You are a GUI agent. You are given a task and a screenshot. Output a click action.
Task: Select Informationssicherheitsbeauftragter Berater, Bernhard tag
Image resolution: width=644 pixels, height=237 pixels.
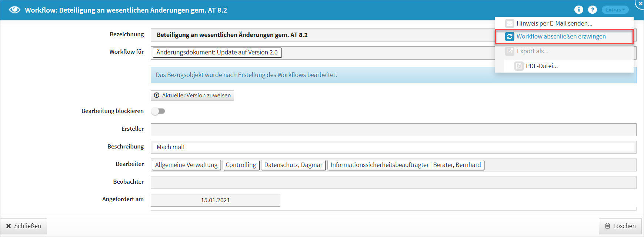[x=406, y=165]
